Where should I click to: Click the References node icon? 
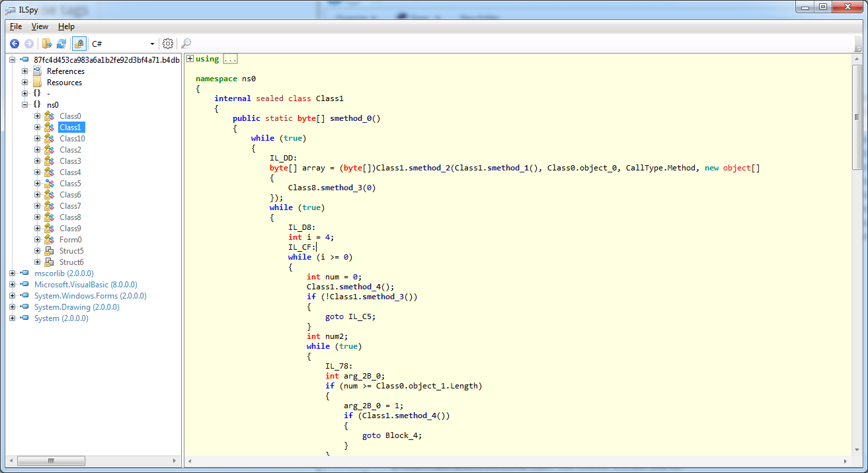[x=37, y=71]
